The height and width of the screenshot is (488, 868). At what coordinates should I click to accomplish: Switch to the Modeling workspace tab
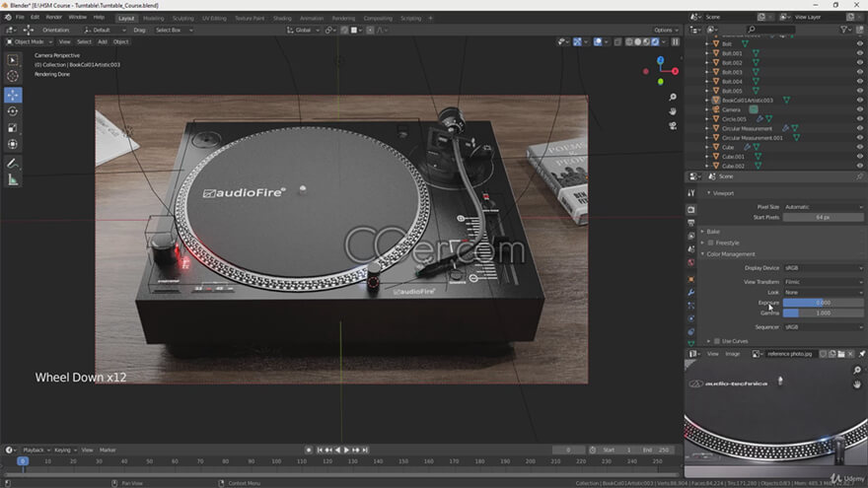point(153,19)
